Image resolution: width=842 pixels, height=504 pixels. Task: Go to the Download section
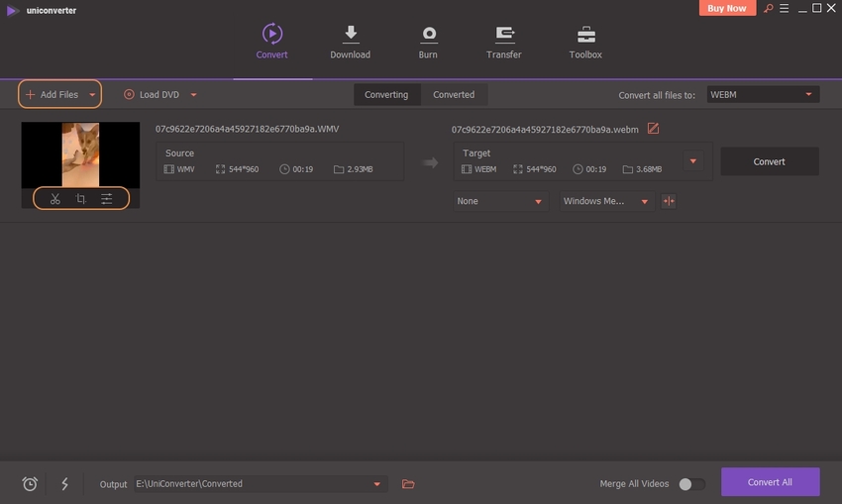pyautogui.click(x=350, y=43)
